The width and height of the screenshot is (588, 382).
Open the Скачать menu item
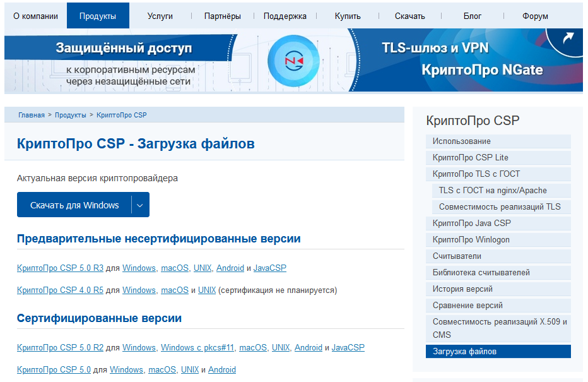point(410,16)
